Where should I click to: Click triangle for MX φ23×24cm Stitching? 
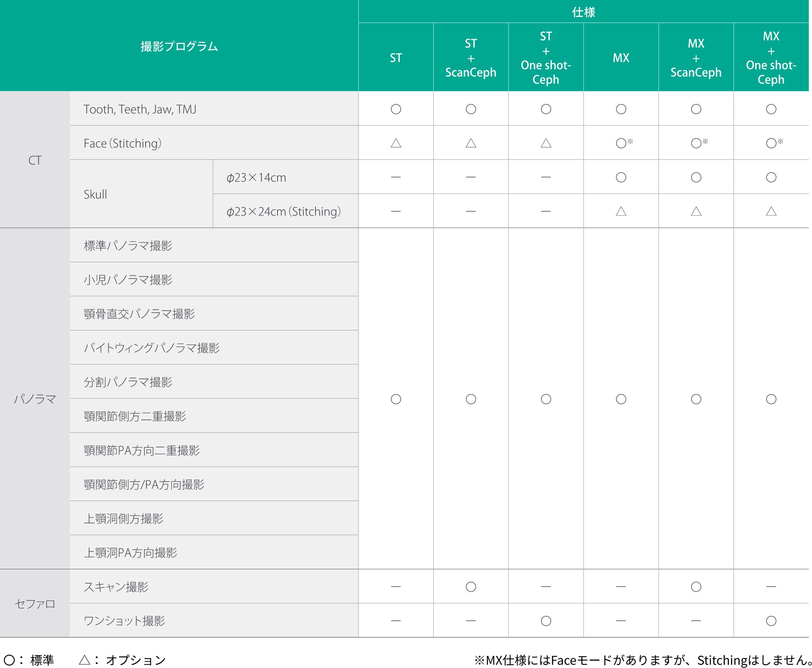click(621, 211)
